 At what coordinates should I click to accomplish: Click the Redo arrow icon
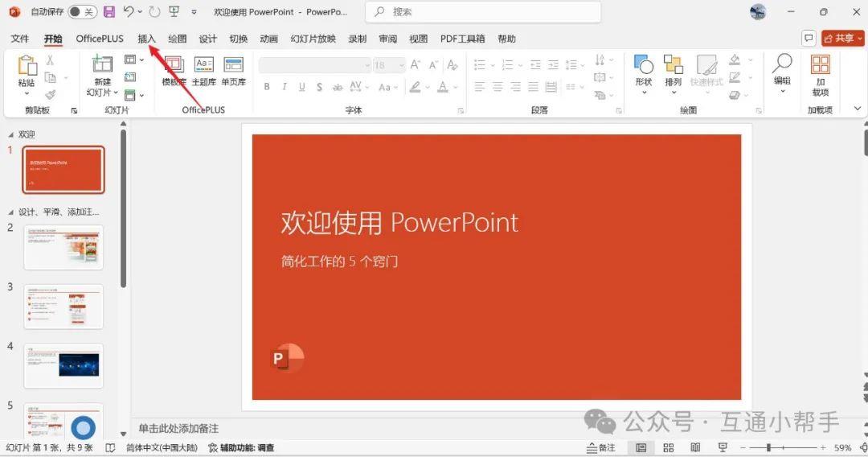coord(155,11)
